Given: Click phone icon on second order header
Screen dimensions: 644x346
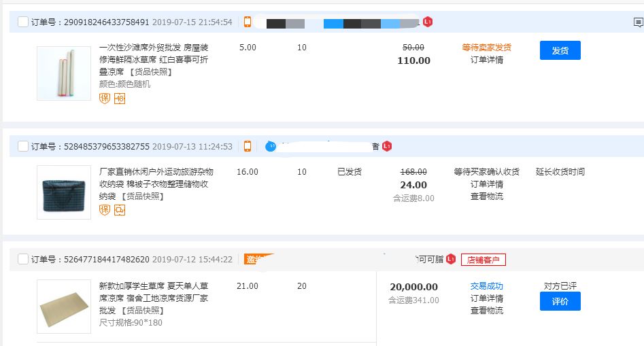Looking at the screenshot, I should [x=248, y=146].
